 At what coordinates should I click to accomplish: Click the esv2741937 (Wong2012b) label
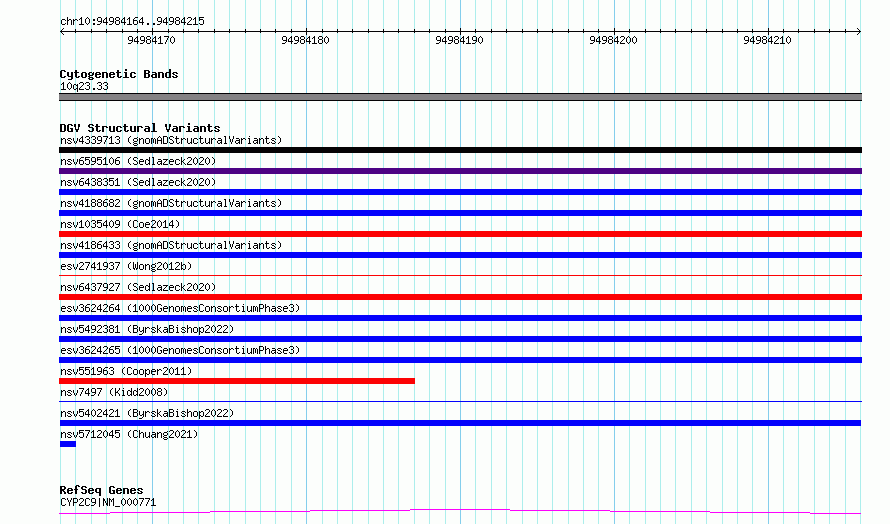coord(126,266)
